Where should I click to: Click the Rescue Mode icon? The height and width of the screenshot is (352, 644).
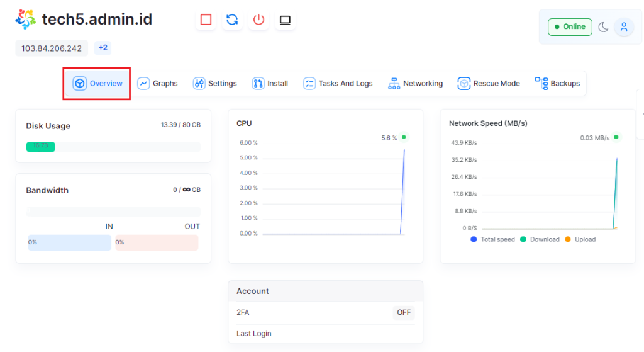(464, 84)
